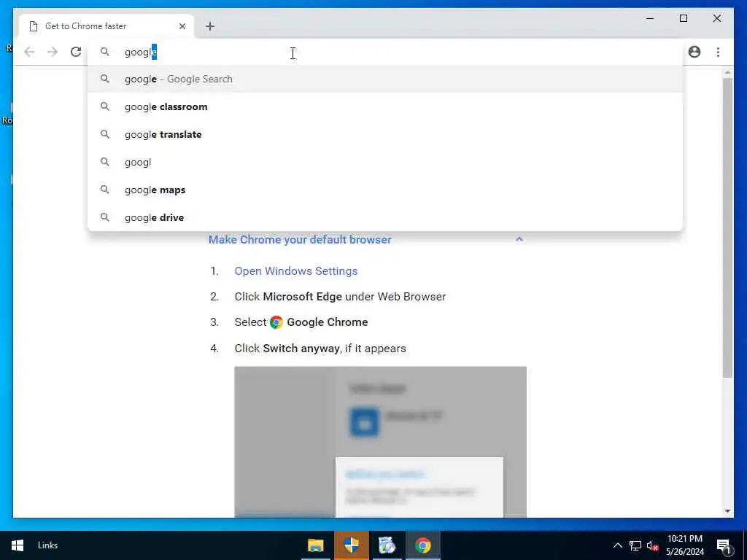This screenshot has width=747, height=560.
Task: Click the blurred settings tutorial image
Action: [x=380, y=442]
